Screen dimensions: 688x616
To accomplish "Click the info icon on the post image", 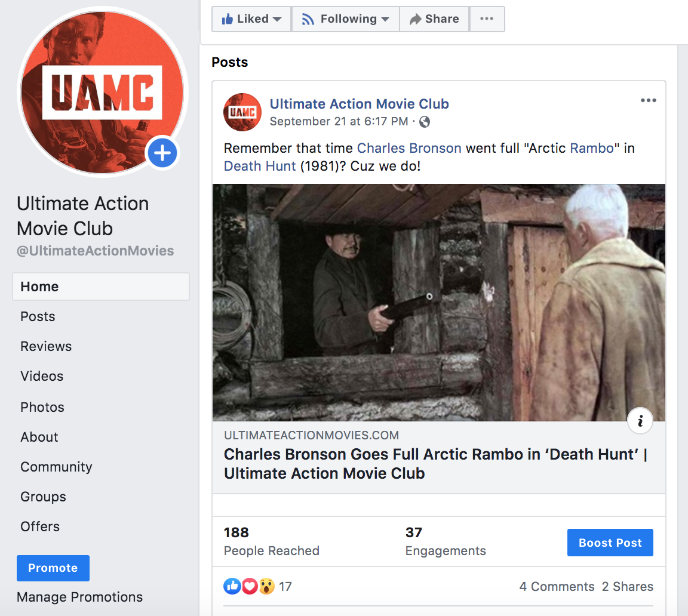I will pyautogui.click(x=640, y=420).
